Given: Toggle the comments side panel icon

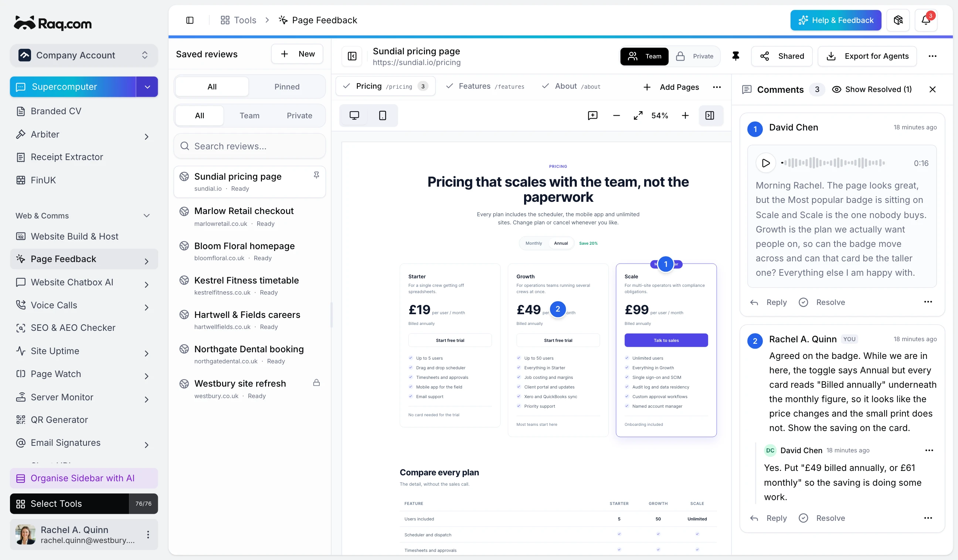Looking at the screenshot, I should click(709, 116).
